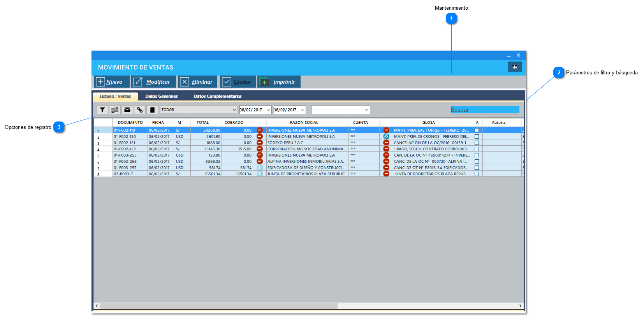644x317 pixels.
Task: Click the red icon beside MANT. PREV. LAS TORRES glosa
Action: click(x=386, y=130)
